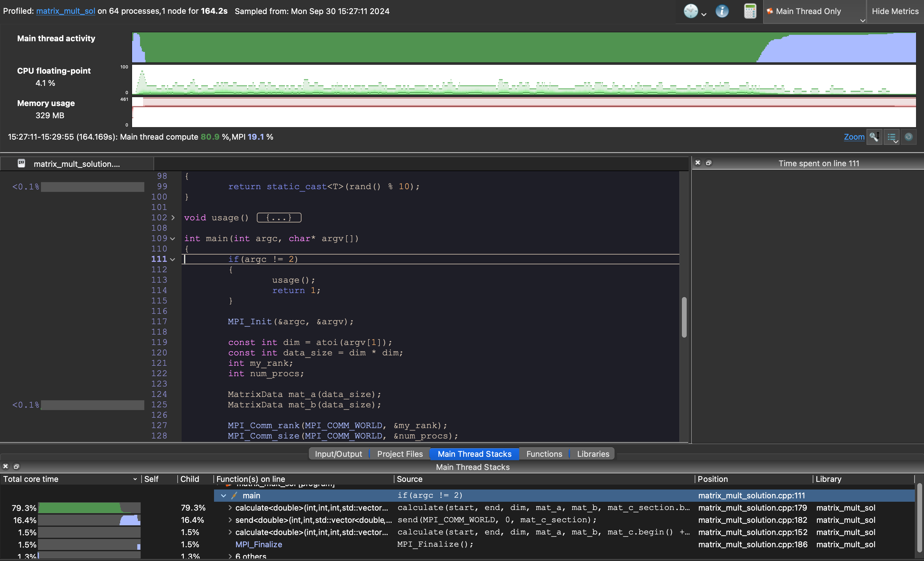Click the clock time-range icon
Image resolution: width=924 pixels, height=561 pixels.
691,11
